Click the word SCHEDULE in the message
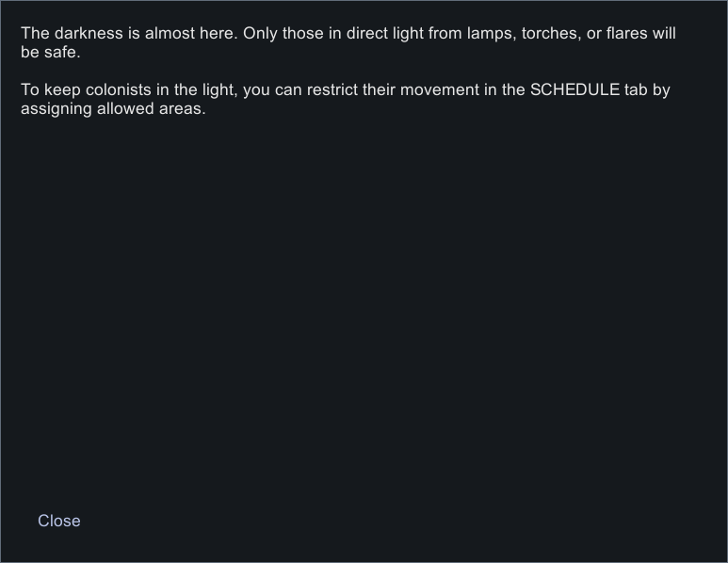This screenshot has height=563, width=728. pyautogui.click(x=574, y=90)
